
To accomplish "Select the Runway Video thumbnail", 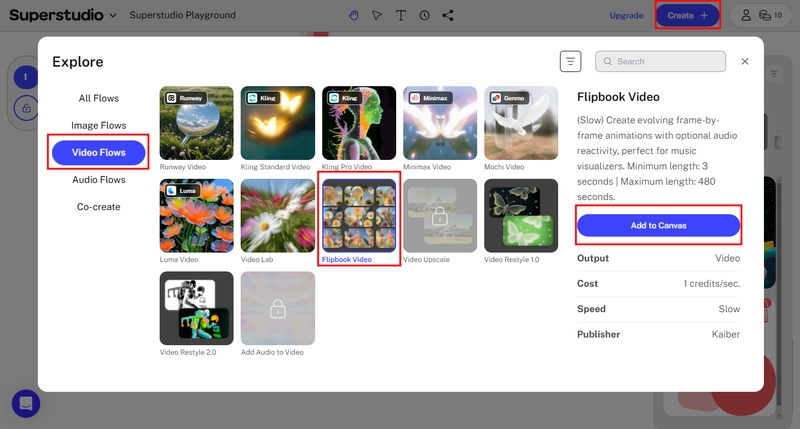I will click(196, 123).
